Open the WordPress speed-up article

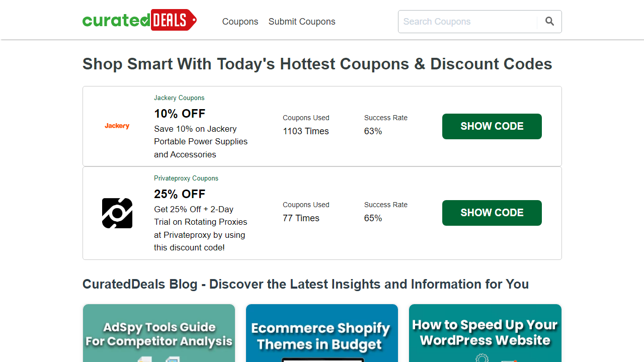click(x=485, y=333)
